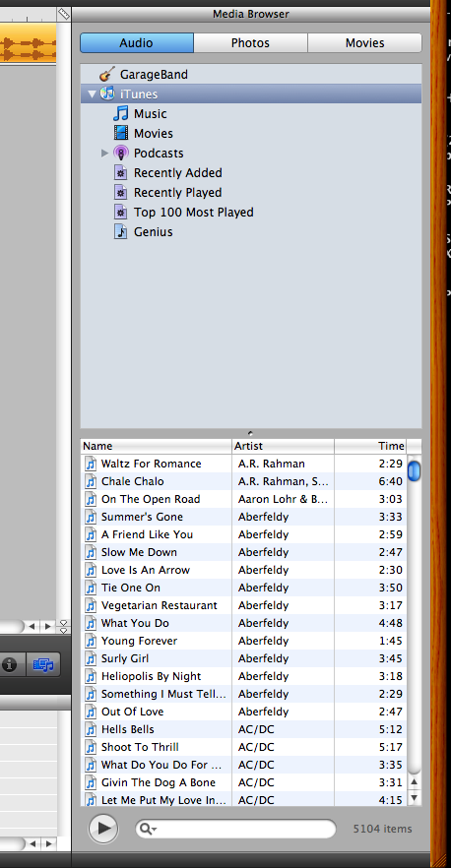451x868 pixels.
Task: Click the Music note icon
Action: pos(121,113)
